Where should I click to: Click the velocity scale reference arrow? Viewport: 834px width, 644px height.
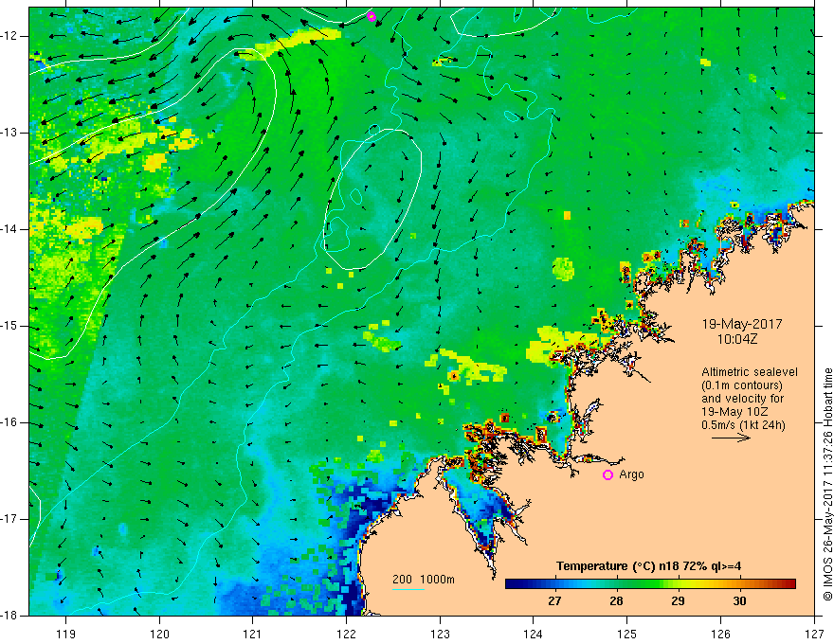pyautogui.click(x=731, y=438)
